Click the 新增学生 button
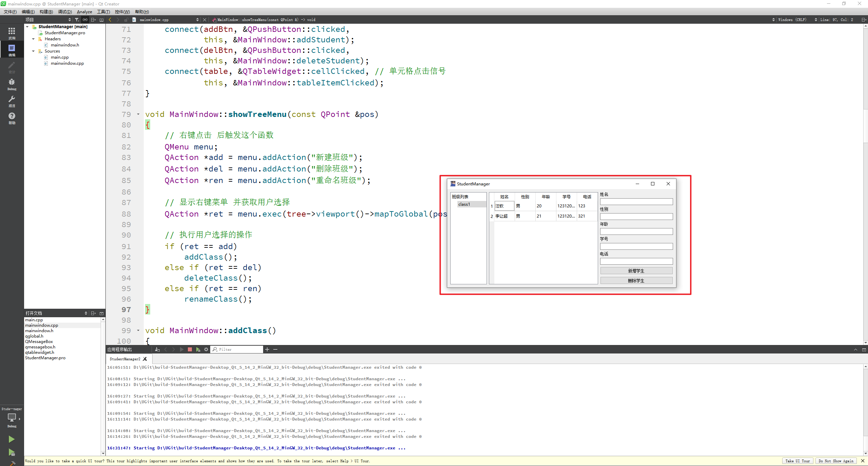 [636, 271]
